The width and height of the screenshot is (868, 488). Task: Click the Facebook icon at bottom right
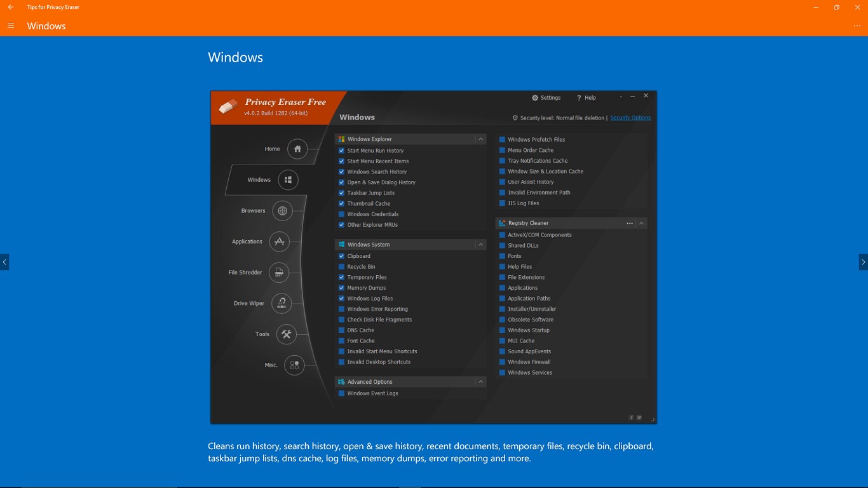click(631, 417)
